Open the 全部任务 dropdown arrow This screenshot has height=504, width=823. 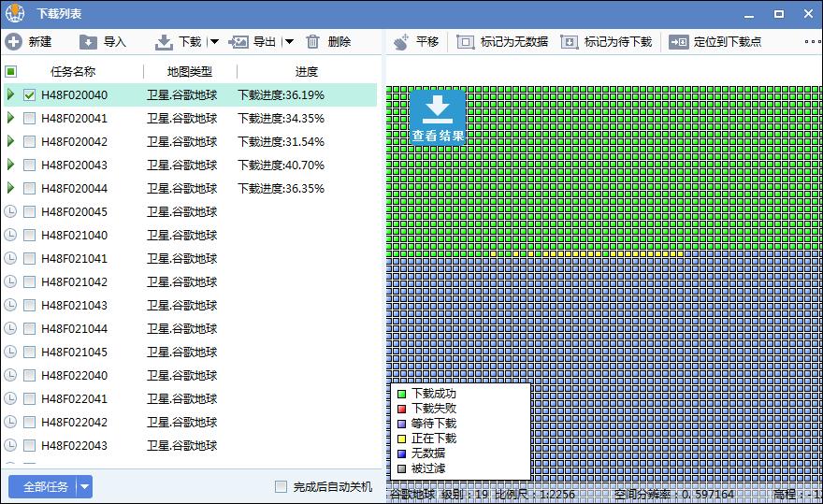coord(85,487)
